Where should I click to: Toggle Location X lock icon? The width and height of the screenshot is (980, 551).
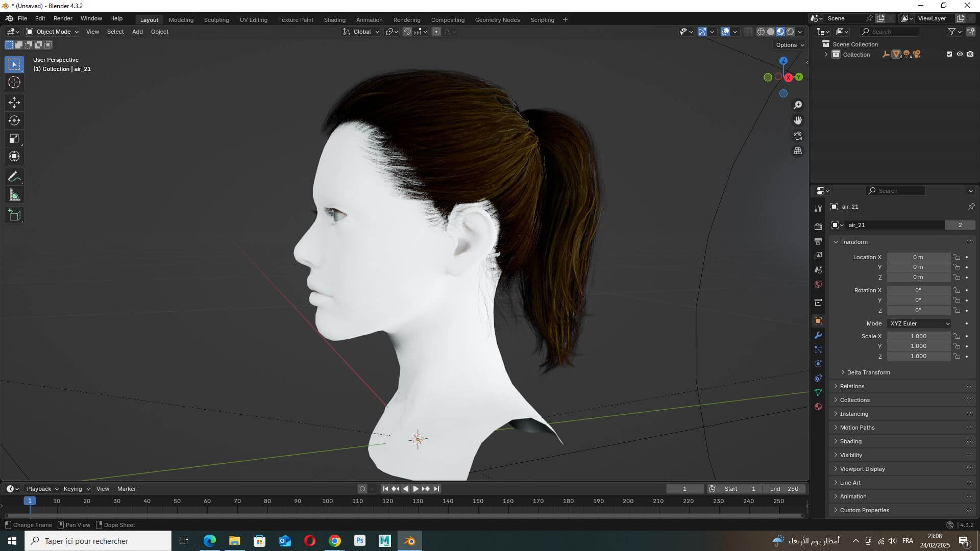coord(957,257)
